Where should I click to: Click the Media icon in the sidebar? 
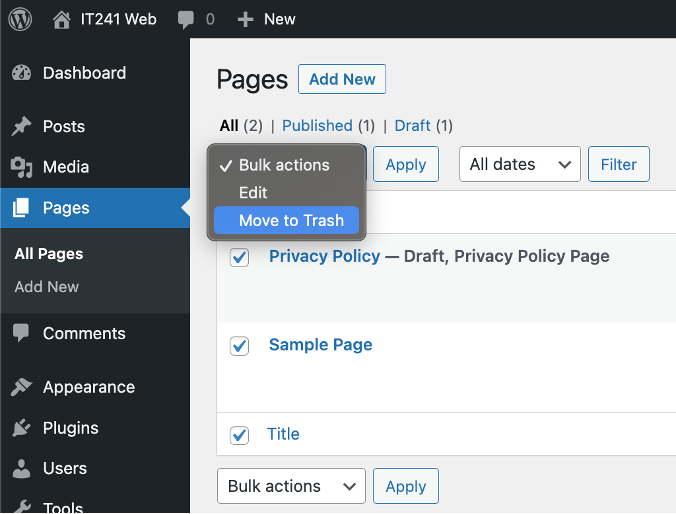[21, 167]
